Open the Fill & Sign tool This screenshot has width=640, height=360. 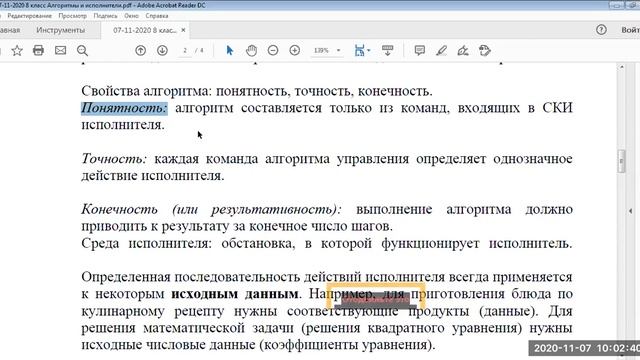click(x=463, y=50)
